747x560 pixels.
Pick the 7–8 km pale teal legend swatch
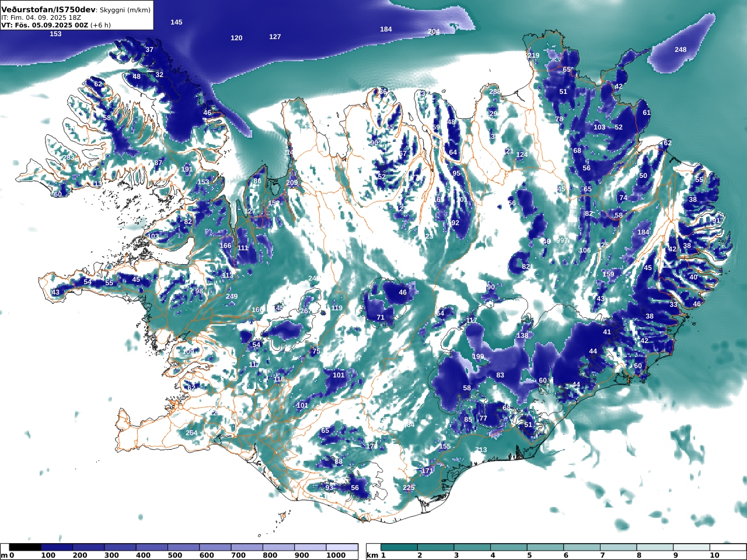click(618, 547)
